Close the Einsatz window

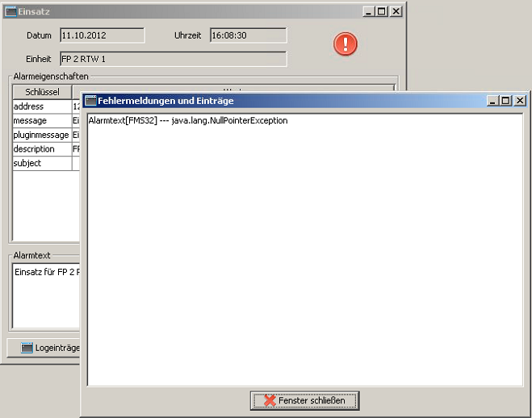click(x=396, y=11)
